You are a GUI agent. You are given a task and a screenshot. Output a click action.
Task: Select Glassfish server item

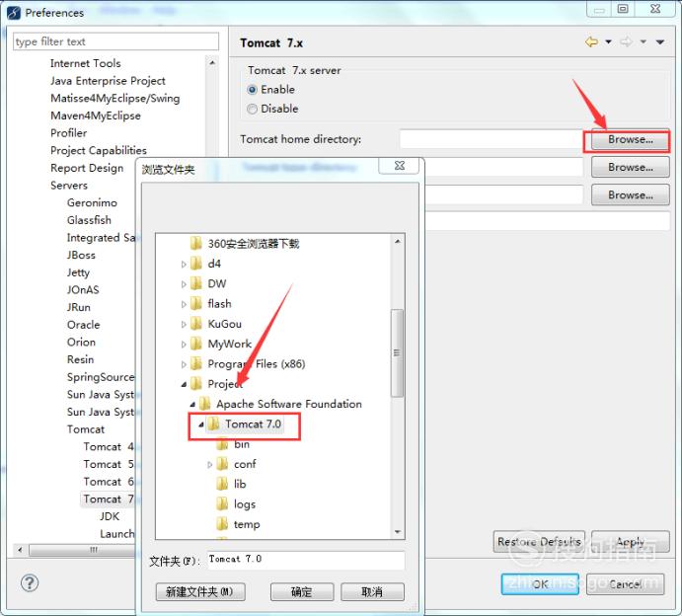tap(89, 220)
